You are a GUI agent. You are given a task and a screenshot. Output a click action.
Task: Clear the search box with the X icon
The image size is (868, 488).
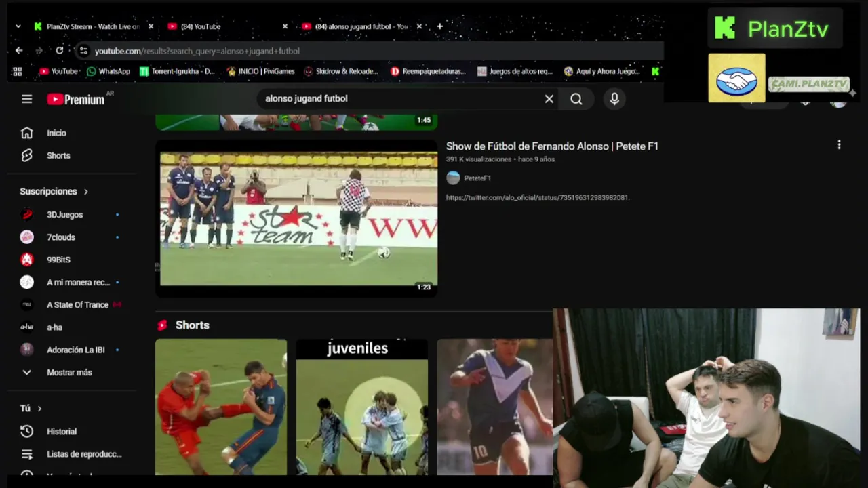549,99
